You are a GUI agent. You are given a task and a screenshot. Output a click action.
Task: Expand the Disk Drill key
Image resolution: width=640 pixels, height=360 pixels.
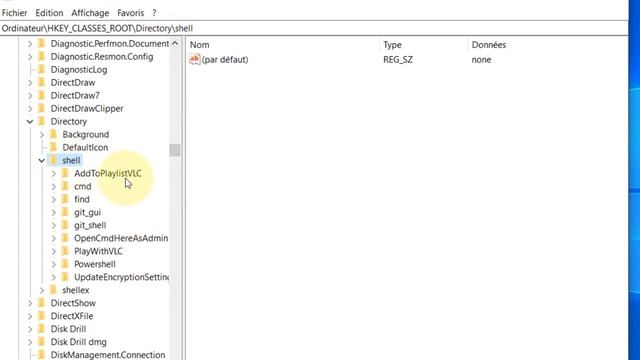pos(30,329)
